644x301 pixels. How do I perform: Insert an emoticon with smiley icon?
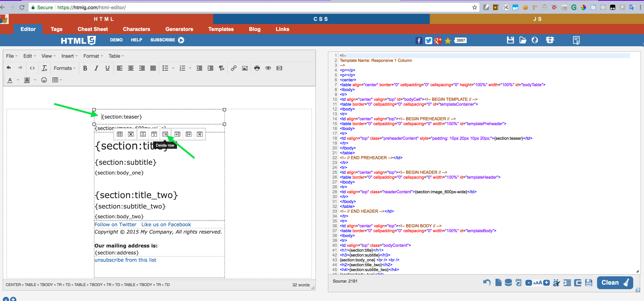pos(44,80)
